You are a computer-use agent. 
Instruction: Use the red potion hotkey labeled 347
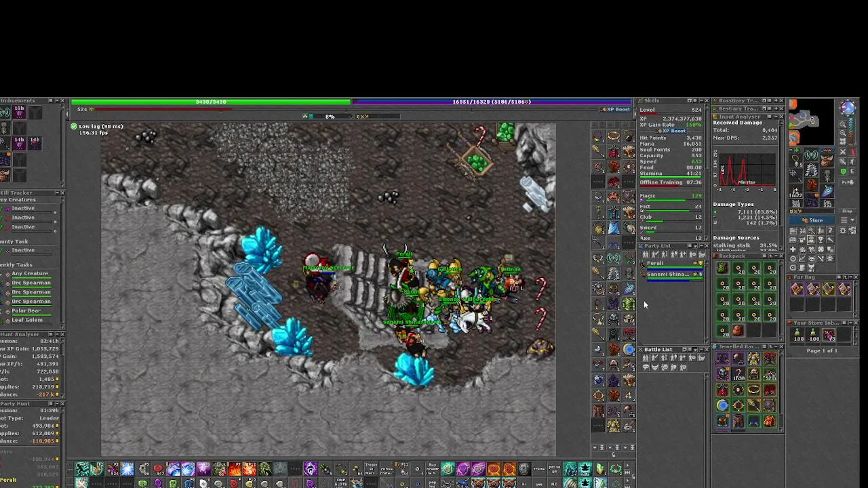coord(159,469)
